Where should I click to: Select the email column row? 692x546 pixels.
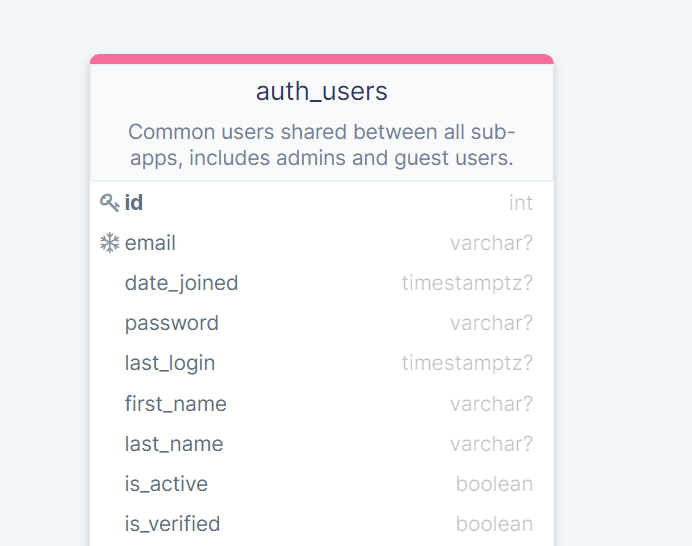(322, 243)
